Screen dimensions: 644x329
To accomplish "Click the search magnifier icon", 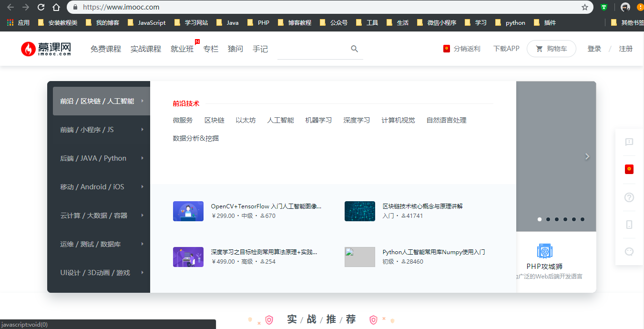I will point(354,49).
